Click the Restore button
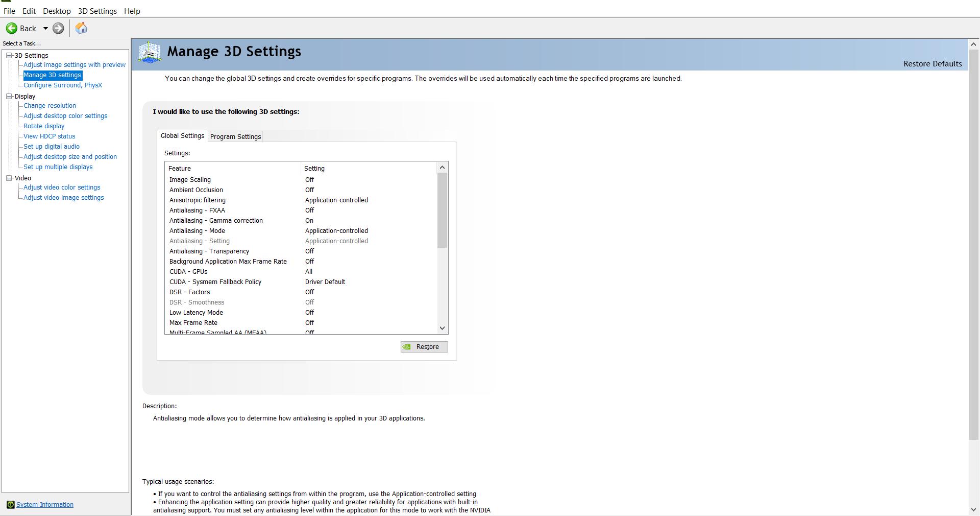 pyautogui.click(x=424, y=347)
